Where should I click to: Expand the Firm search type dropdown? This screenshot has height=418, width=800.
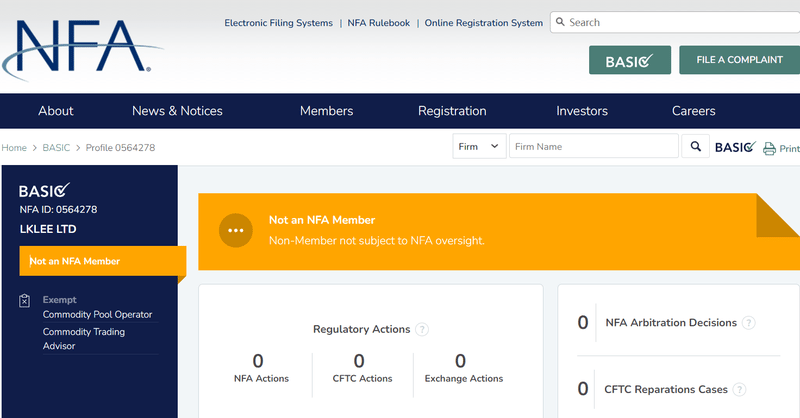(x=479, y=147)
